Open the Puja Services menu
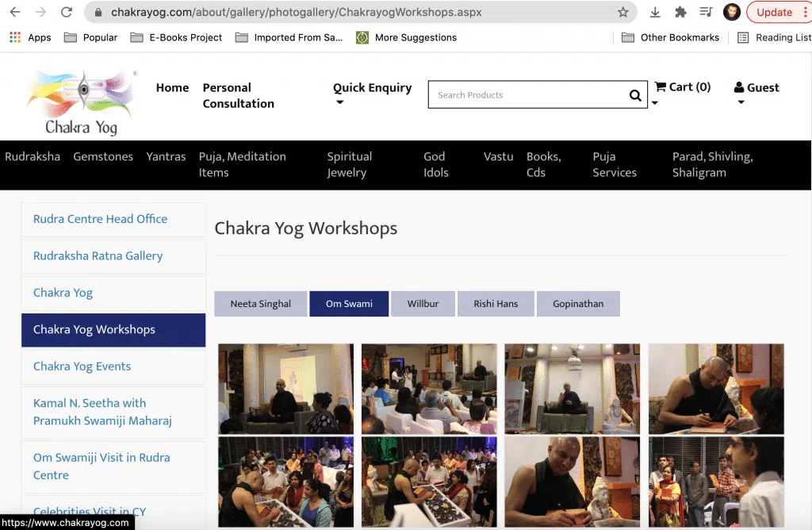 coord(615,164)
